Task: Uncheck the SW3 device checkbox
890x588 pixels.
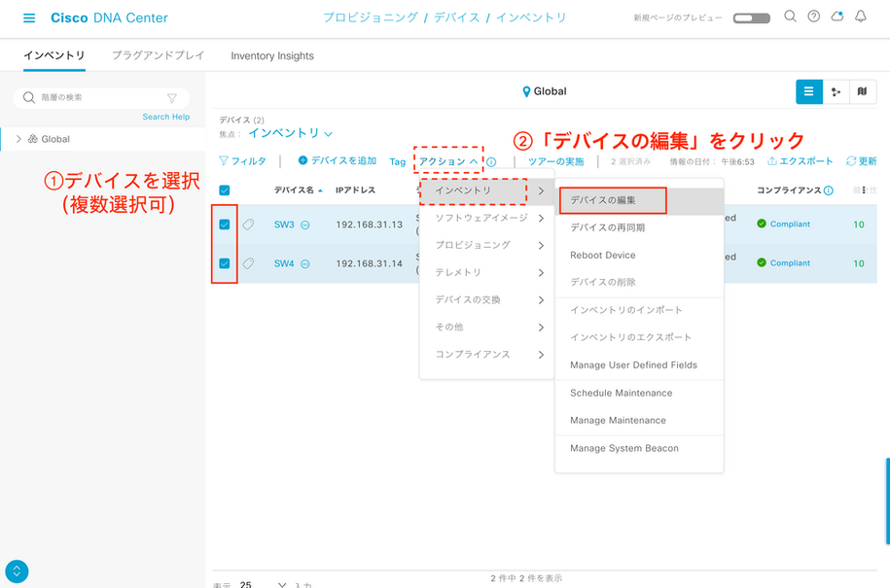Action: (225, 225)
